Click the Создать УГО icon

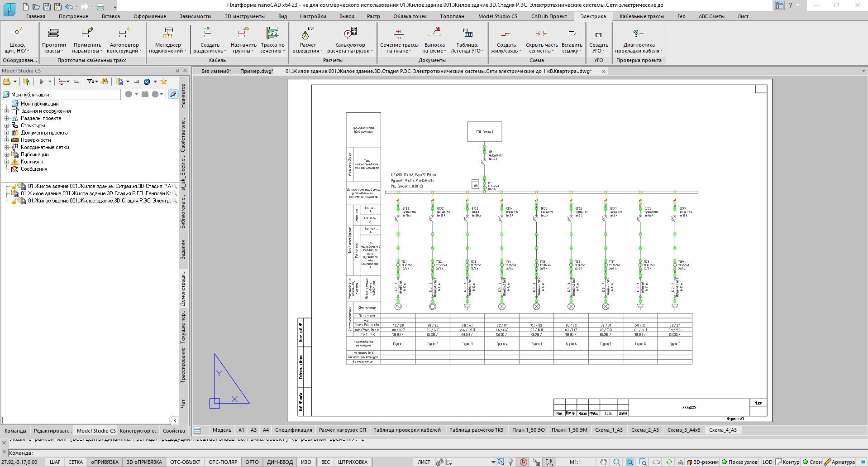[598, 34]
